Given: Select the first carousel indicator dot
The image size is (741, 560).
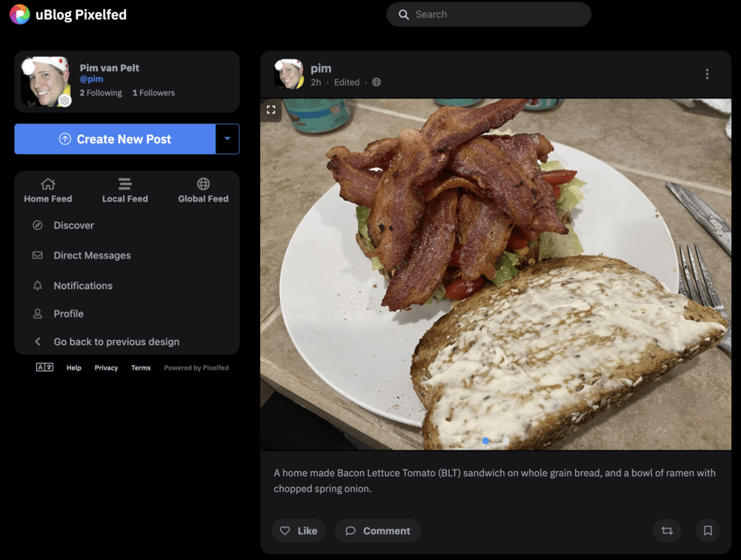Looking at the screenshot, I should click(486, 441).
